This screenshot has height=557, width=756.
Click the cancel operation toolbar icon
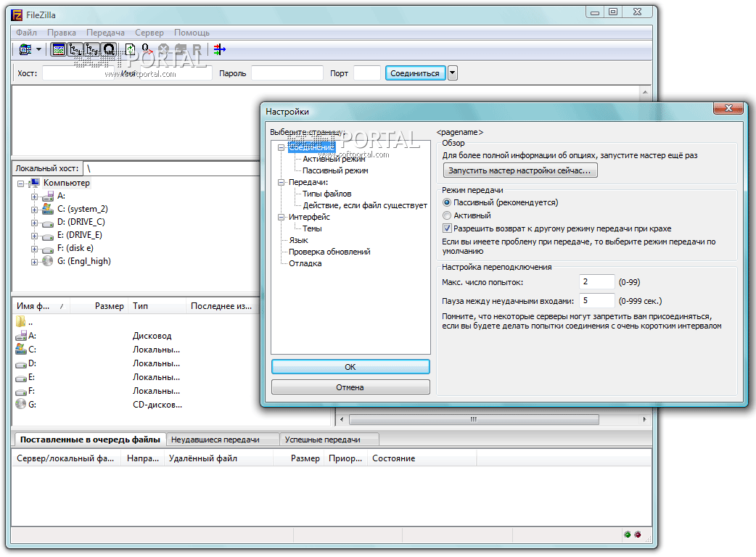[x=164, y=49]
